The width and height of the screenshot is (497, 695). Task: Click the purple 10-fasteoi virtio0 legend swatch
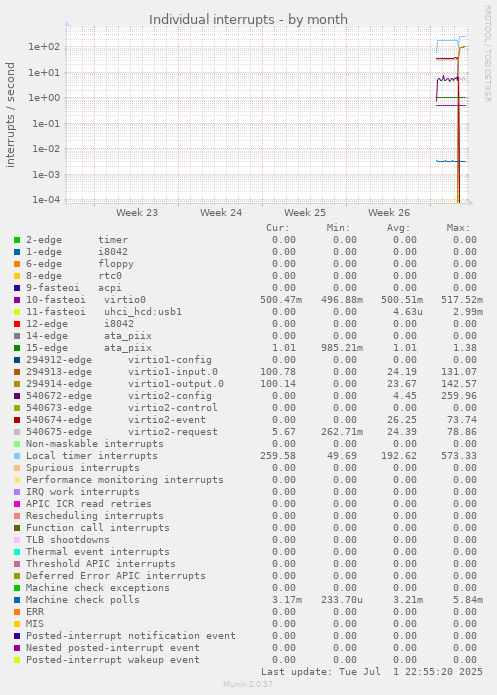(17, 300)
